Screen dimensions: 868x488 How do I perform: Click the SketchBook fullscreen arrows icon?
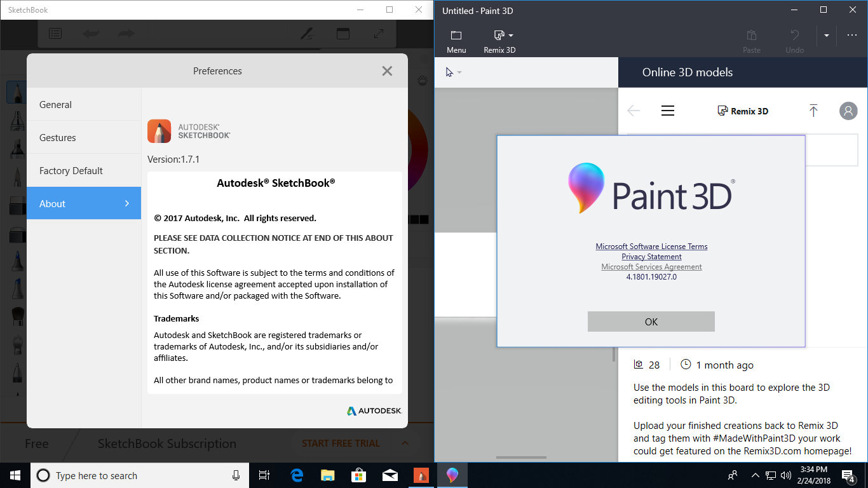[379, 34]
